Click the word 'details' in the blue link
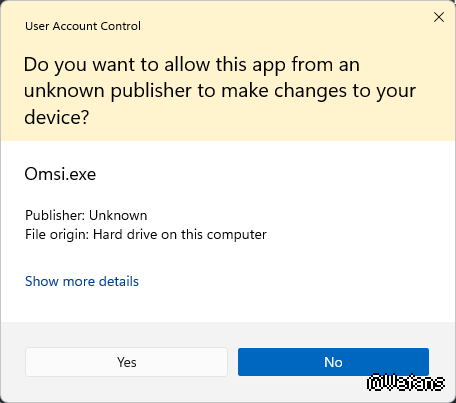The image size is (456, 403). [x=119, y=281]
